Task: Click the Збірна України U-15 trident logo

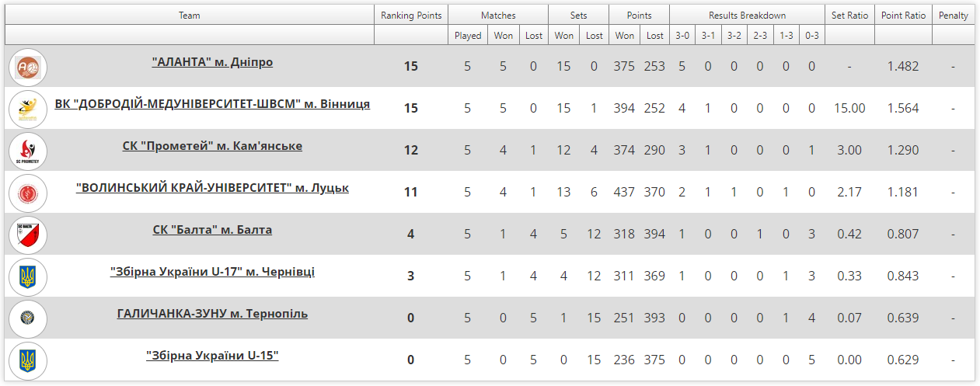Action: 28,360
